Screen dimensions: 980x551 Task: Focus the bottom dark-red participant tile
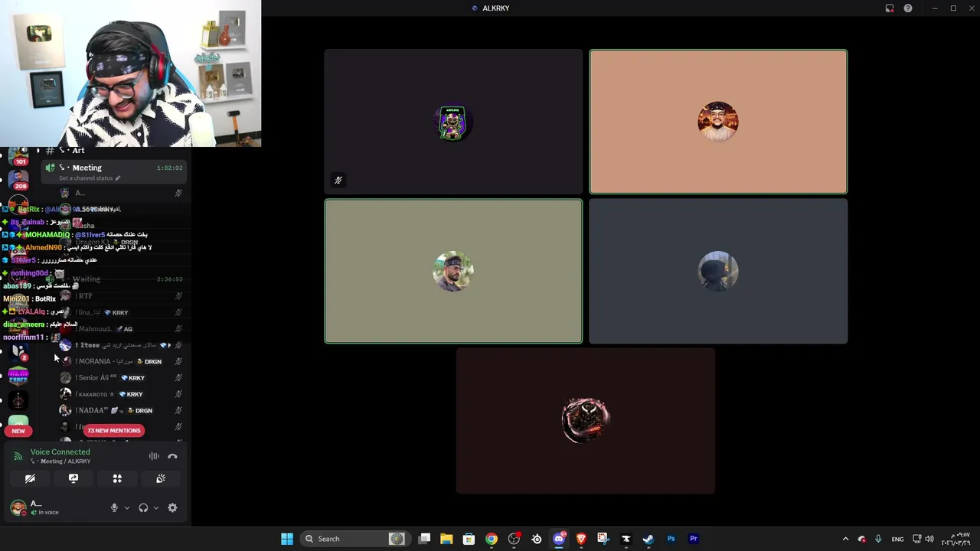[586, 421]
